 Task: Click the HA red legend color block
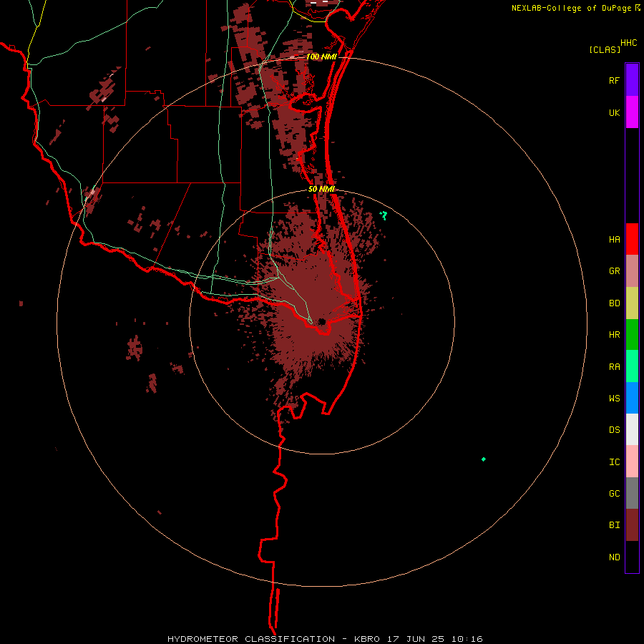[x=632, y=239]
